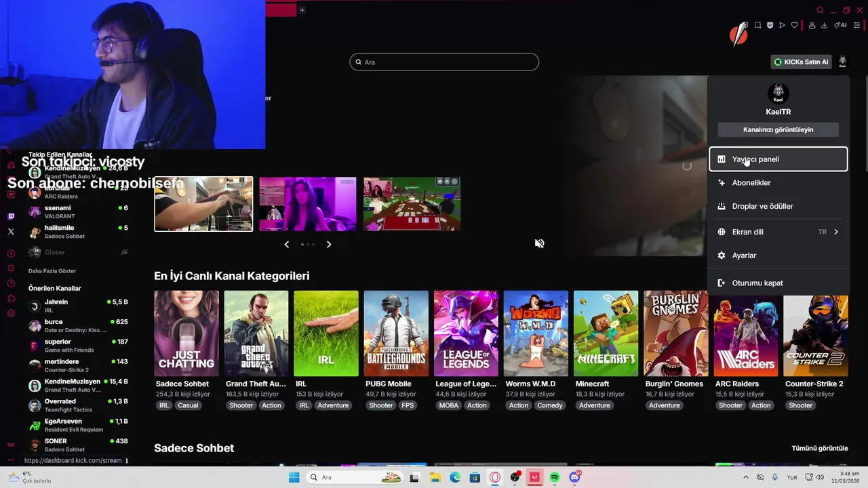Image resolution: width=868 pixels, height=488 pixels.
Task: Open ARC Raiders category cover
Action: [x=746, y=333]
